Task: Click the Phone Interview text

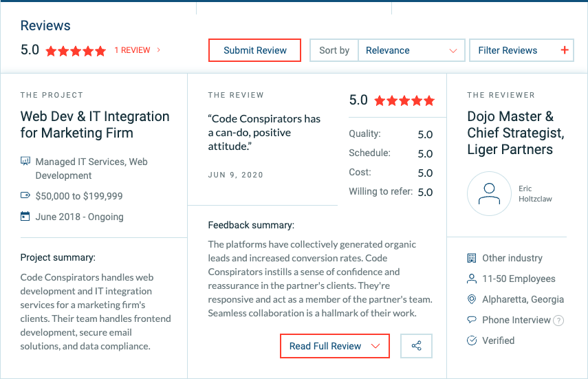Action: point(516,320)
